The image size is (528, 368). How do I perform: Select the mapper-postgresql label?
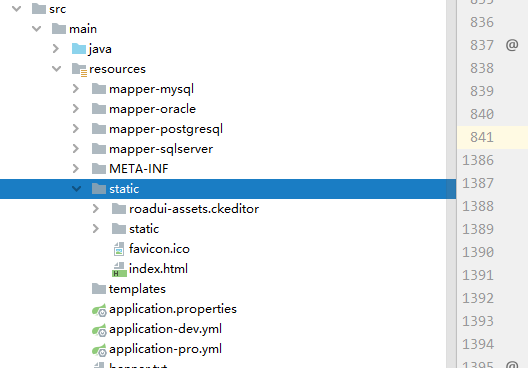pos(166,130)
